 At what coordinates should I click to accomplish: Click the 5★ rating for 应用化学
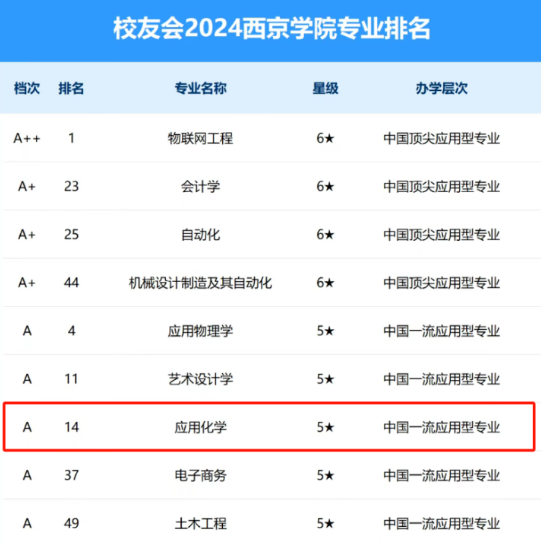325,427
